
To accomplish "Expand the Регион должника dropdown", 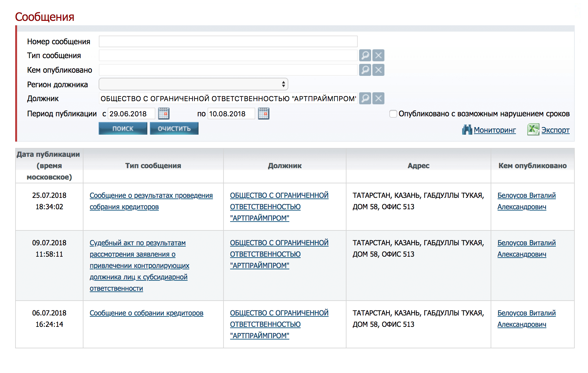I will 193,84.
